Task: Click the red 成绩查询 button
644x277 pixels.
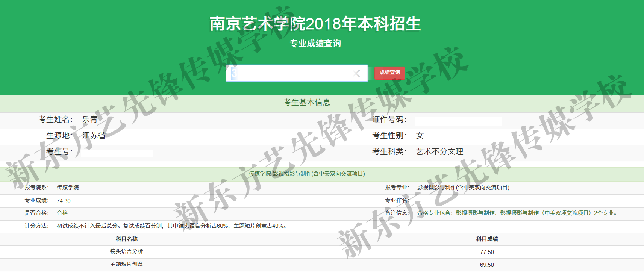Action: click(x=389, y=73)
